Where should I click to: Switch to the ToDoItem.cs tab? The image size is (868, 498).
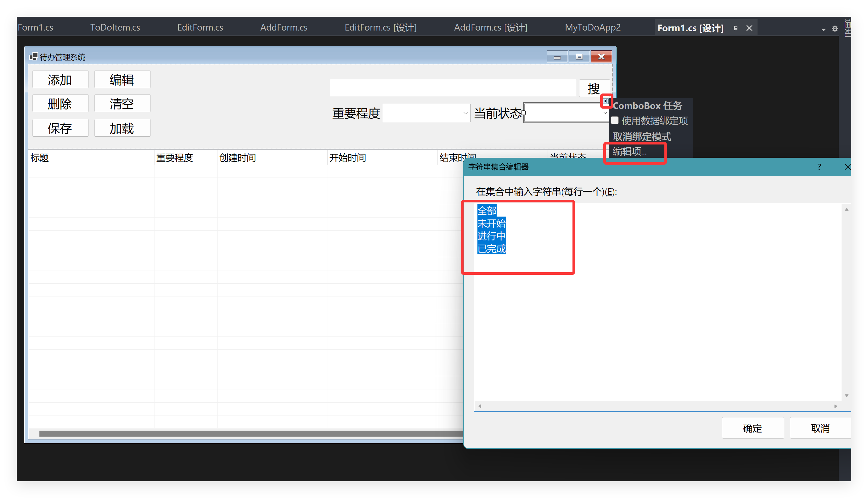115,27
